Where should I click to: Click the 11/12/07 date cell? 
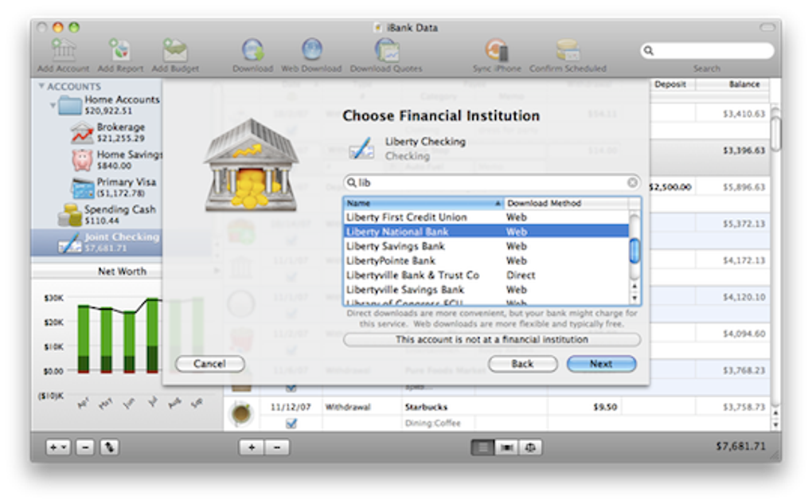tap(291, 407)
